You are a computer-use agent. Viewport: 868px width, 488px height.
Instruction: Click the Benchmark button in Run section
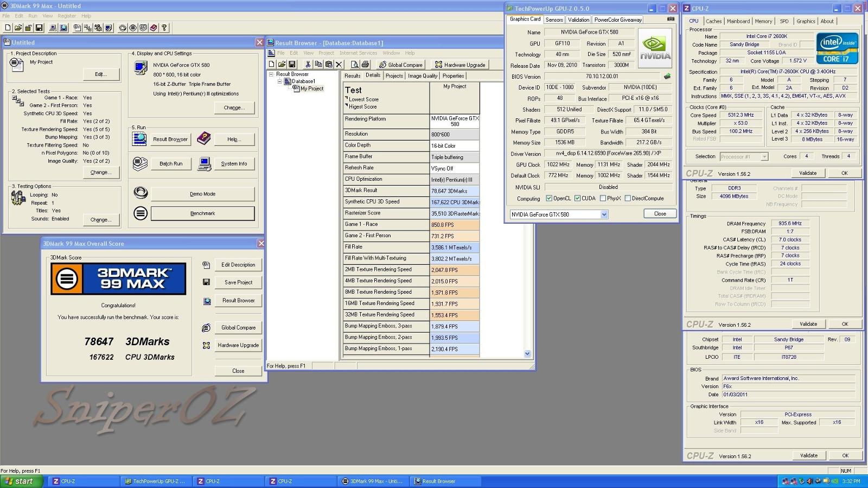202,213
